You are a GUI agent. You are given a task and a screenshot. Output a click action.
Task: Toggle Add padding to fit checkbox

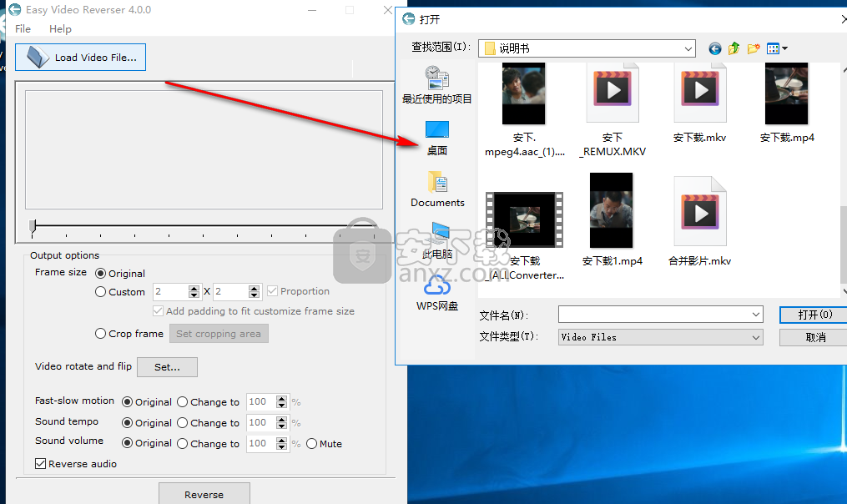tap(158, 311)
